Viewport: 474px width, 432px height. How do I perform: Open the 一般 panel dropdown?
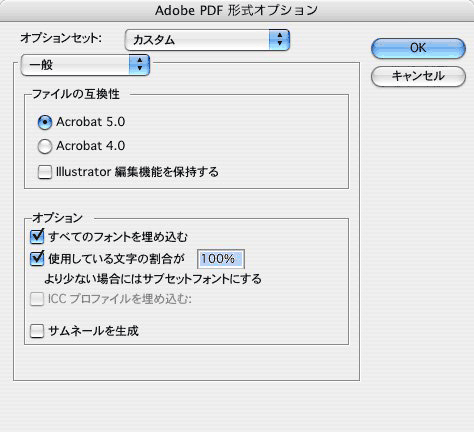[x=85, y=65]
